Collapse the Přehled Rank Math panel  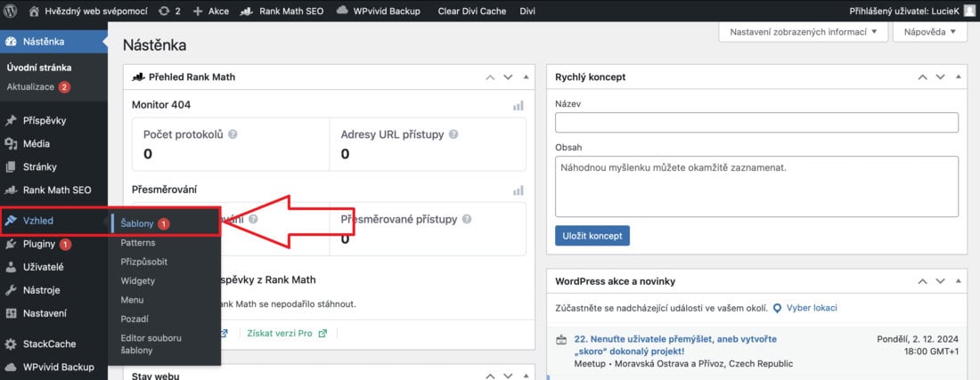(x=526, y=77)
